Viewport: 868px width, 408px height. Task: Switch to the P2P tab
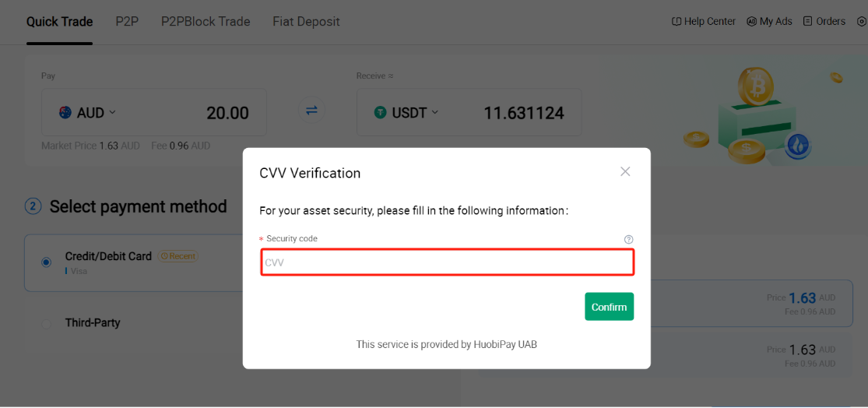pyautogui.click(x=127, y=22)
